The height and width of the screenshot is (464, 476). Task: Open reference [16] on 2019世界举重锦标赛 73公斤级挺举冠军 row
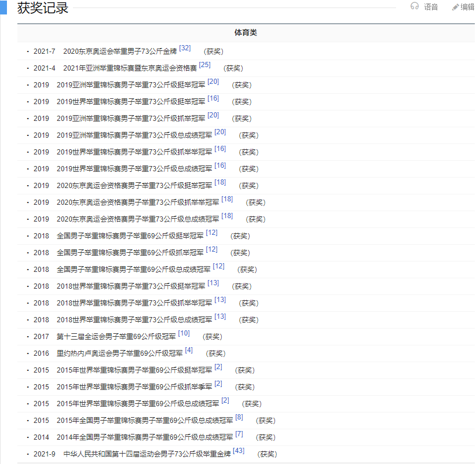(x=213, y=98)
